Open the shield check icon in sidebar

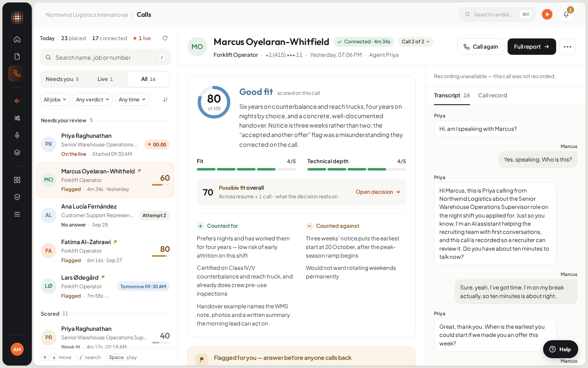pos(17,197)
